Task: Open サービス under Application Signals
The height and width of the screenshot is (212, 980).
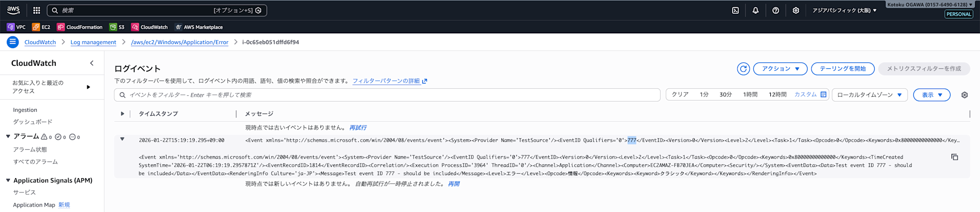Action: coord(24,192)
